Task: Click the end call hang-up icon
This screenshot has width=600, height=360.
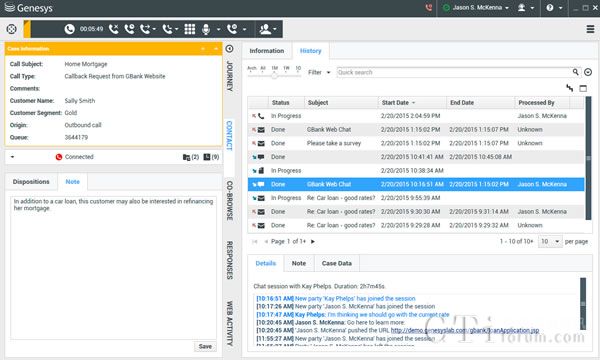Action: 114,29
